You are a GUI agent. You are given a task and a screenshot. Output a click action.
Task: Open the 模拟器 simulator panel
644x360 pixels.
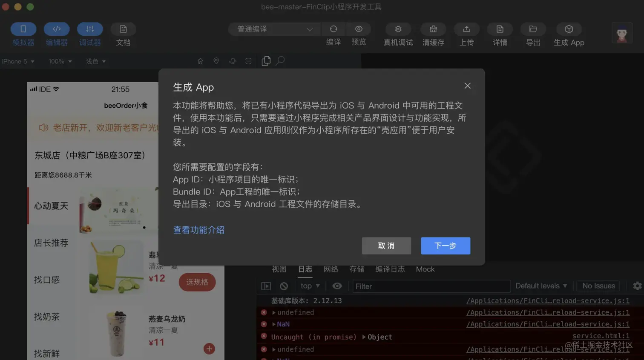[23, 34]
